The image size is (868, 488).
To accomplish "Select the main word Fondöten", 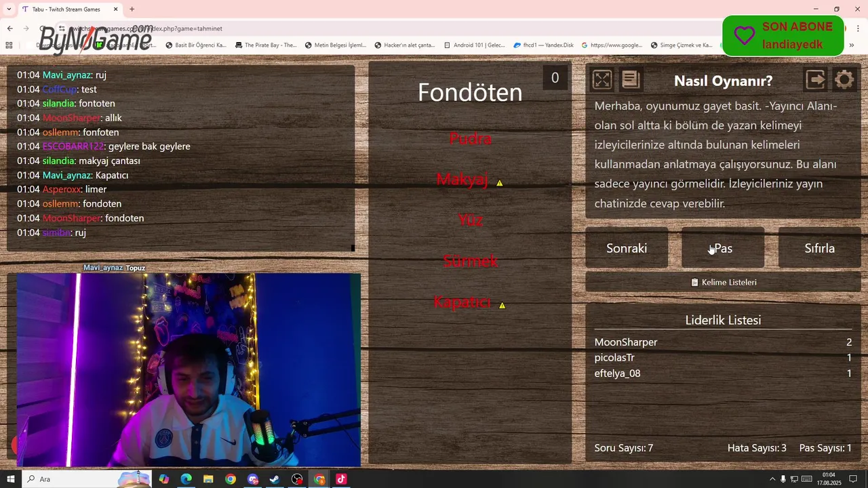I will pos(470,92).
